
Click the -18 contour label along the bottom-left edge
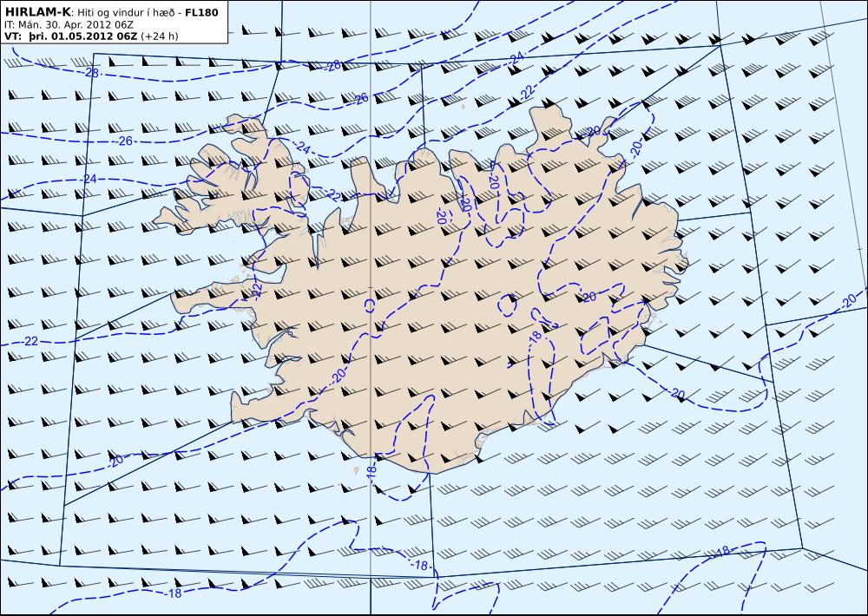coord(173,593)
